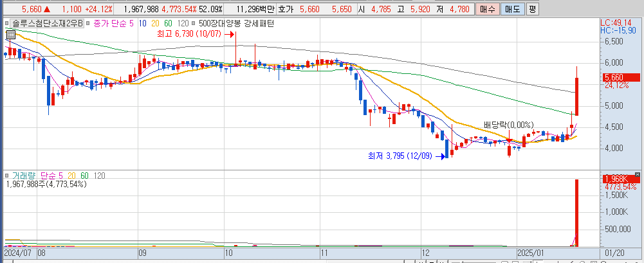Click the 솔루스첨단소재2우B stock name label

(x=47, y=24)
